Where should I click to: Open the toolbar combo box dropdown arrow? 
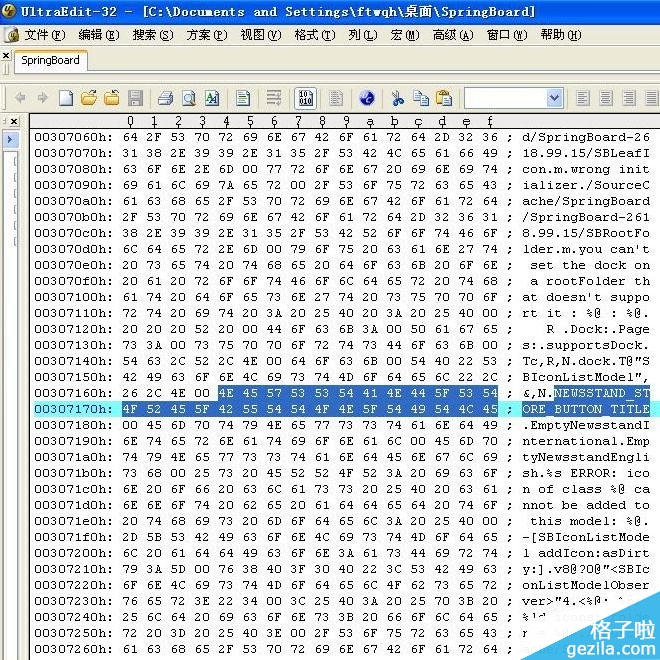[x=554, y=98]
